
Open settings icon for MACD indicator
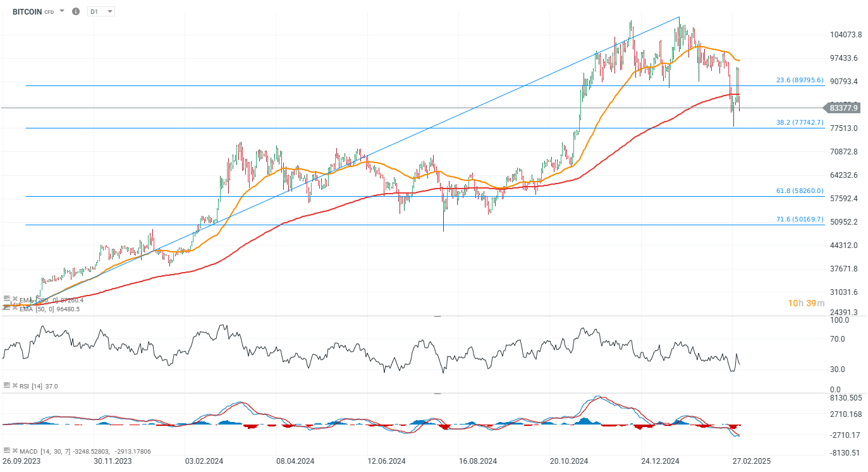(x=6, y=450)
